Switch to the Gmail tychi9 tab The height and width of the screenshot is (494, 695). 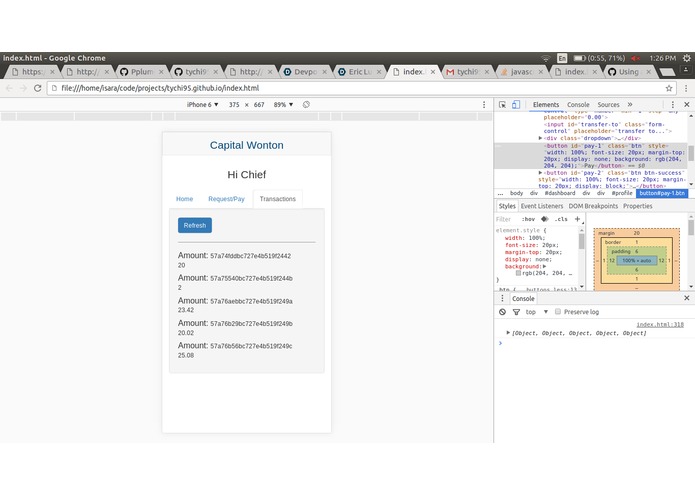coord(468,71)
